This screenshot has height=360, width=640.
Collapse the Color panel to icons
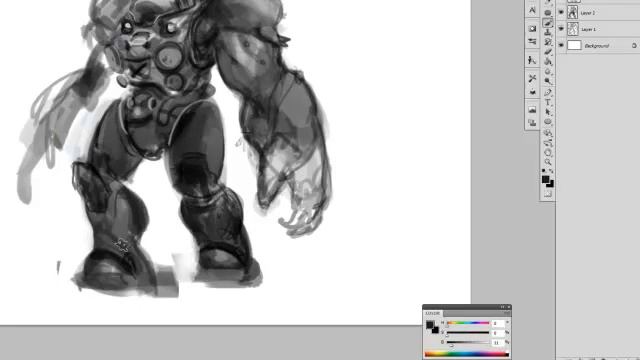(502, 307)
